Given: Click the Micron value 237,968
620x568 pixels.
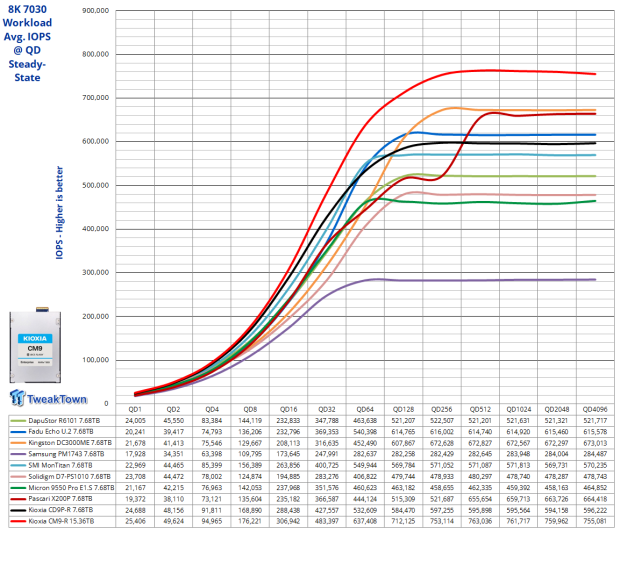Looking at the screenshot, I should click(x=289, y=488).
